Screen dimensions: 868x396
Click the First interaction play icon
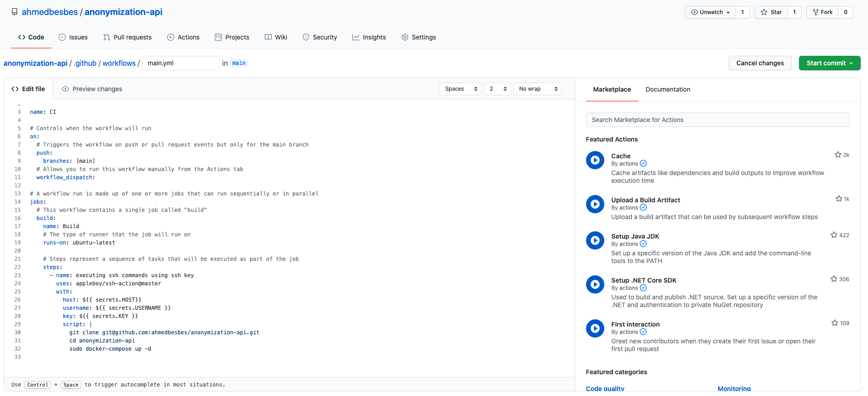coord(595,328)
